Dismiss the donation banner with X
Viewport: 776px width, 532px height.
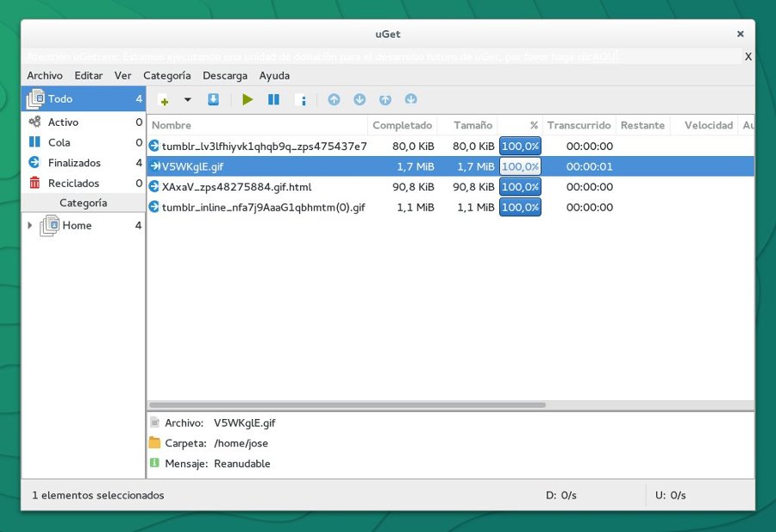pos(748,57)
